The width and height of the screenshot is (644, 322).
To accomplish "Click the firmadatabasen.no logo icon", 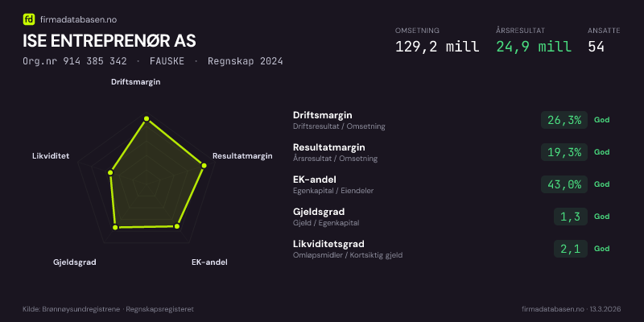I will pos(29,19).
